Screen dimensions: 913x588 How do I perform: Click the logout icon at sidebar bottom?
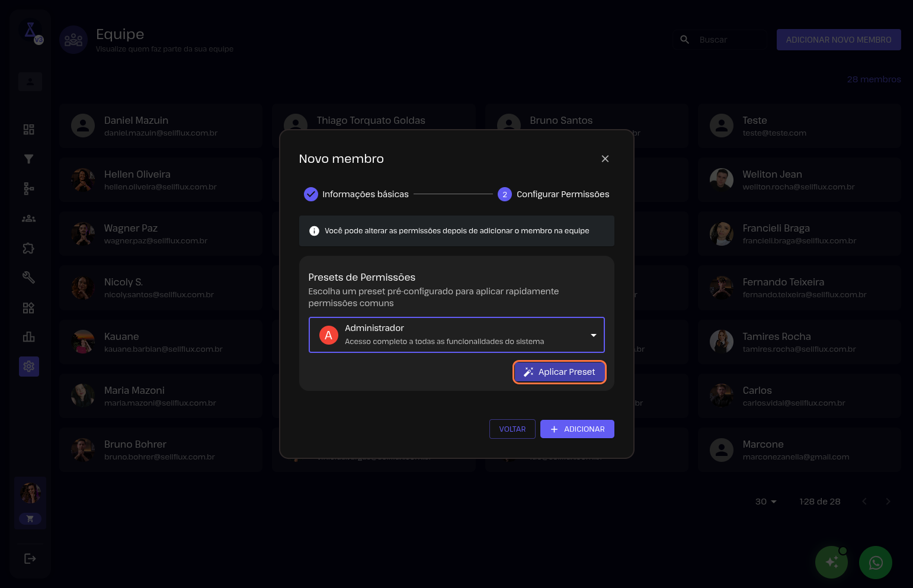pyautogui.click(x=30, y=558)
